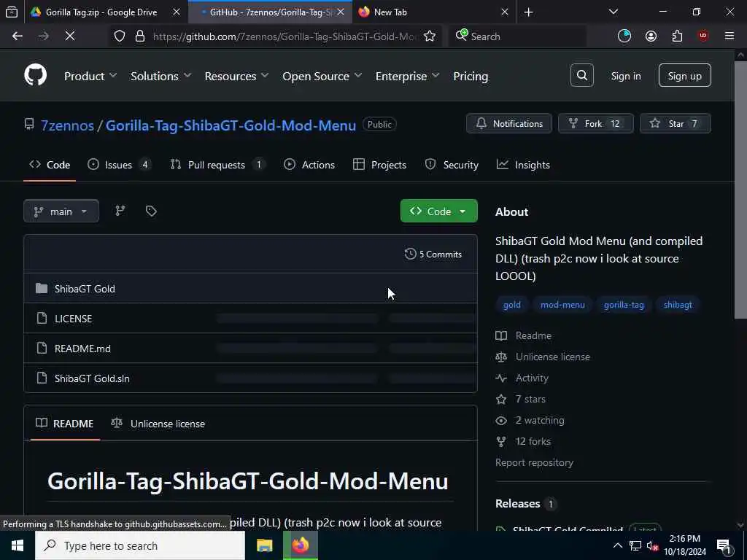747x560 pixels.
Task: Open the Windows Start menu
Action: (18, 545)
